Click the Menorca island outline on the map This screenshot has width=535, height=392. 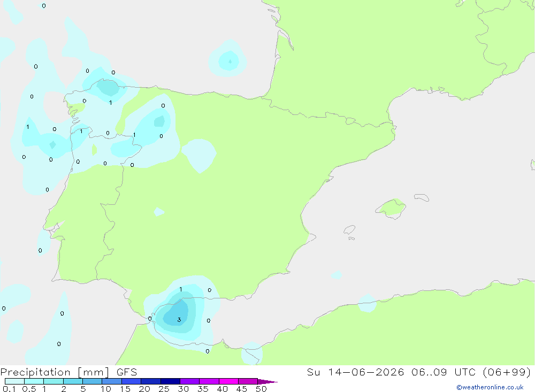(x=422, y=197)
